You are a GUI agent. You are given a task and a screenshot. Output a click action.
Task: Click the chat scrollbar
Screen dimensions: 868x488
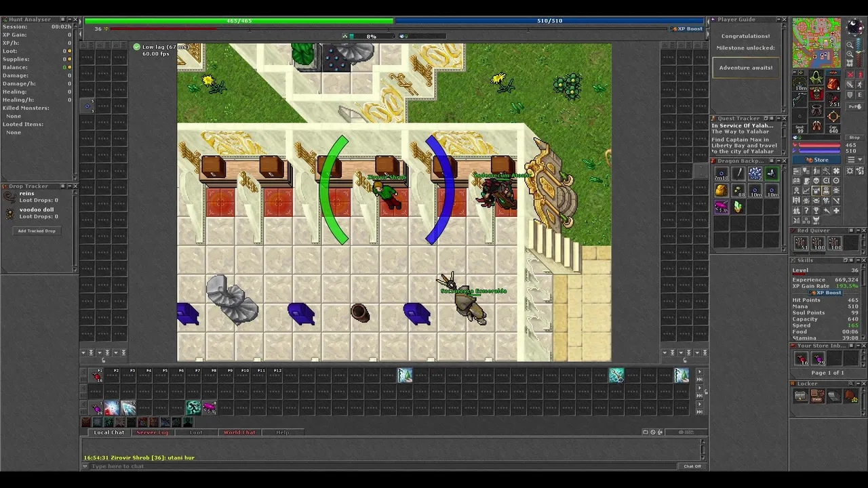[703, 450]
